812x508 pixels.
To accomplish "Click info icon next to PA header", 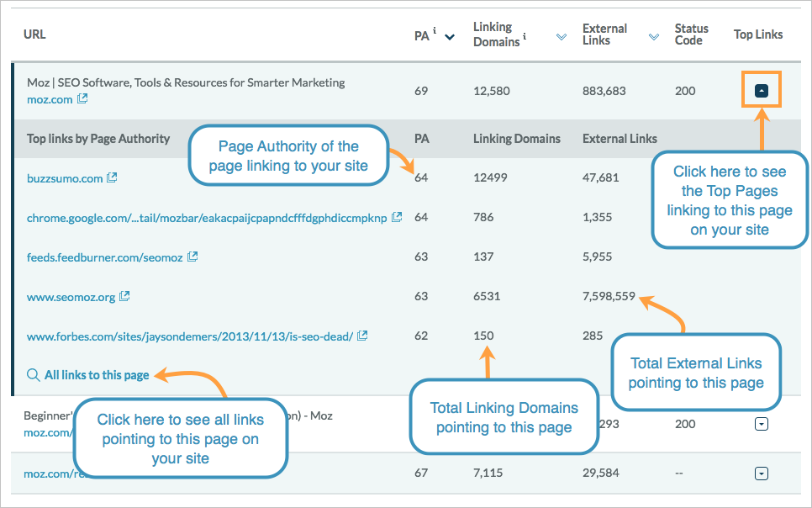I will (x=435, y=30).
